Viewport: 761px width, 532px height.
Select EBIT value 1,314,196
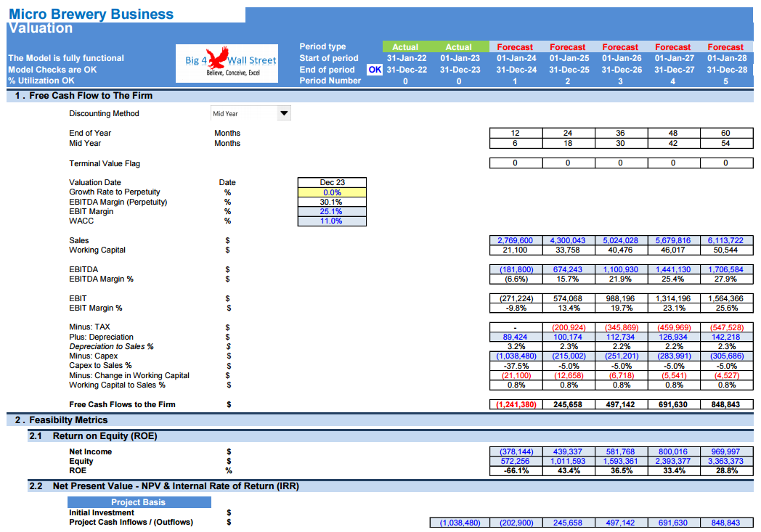click(x=674, y=299)
